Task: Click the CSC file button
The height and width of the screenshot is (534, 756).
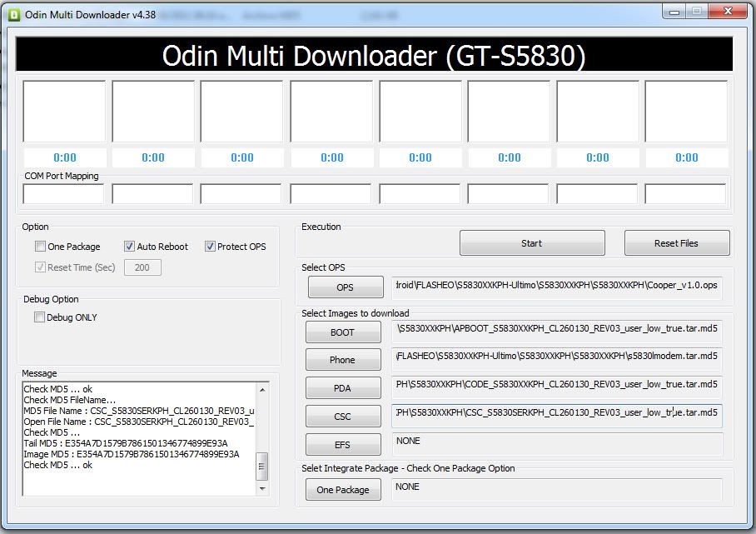Action: click(343, 417)
